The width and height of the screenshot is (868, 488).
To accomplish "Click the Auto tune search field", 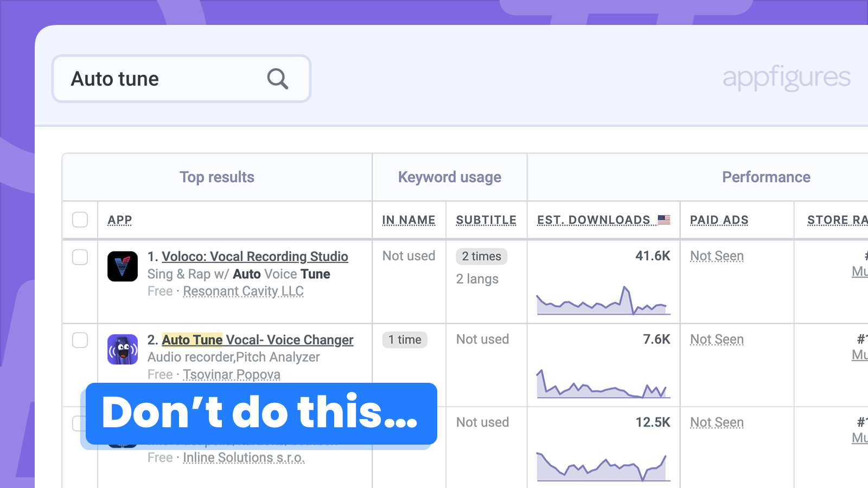I will tap(181, 79).
